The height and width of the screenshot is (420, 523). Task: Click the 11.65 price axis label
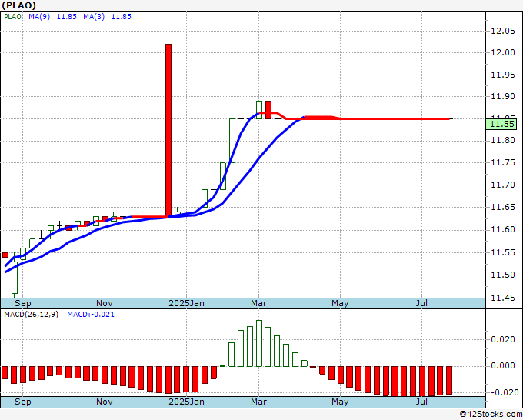click(503, 207)
